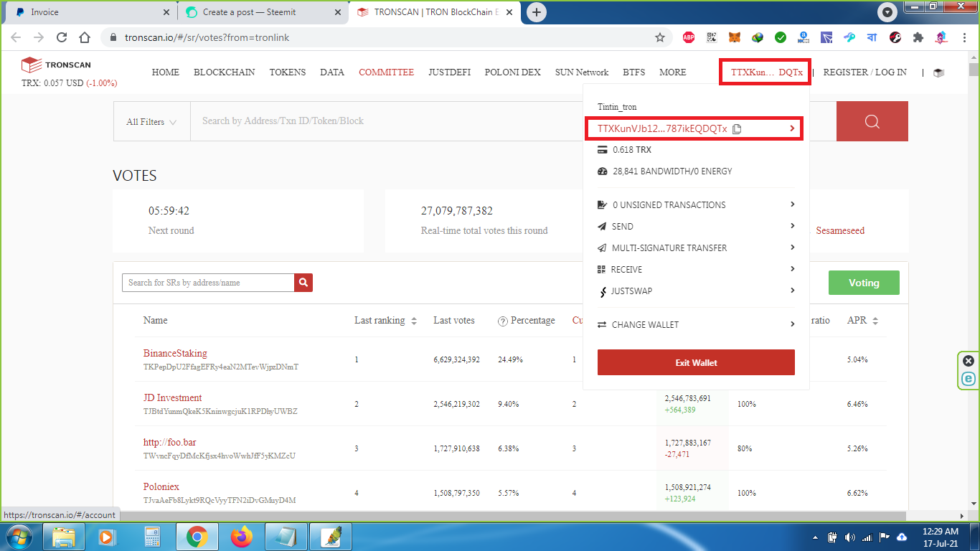Screen dimensions: 980x551
Task: Open the TOKENS menu
Action: (x=288, y=72)
